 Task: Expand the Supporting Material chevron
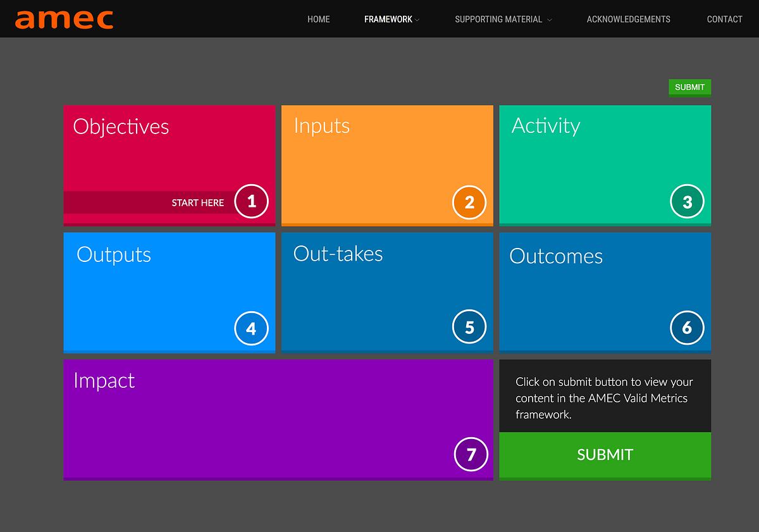[550, 20]
